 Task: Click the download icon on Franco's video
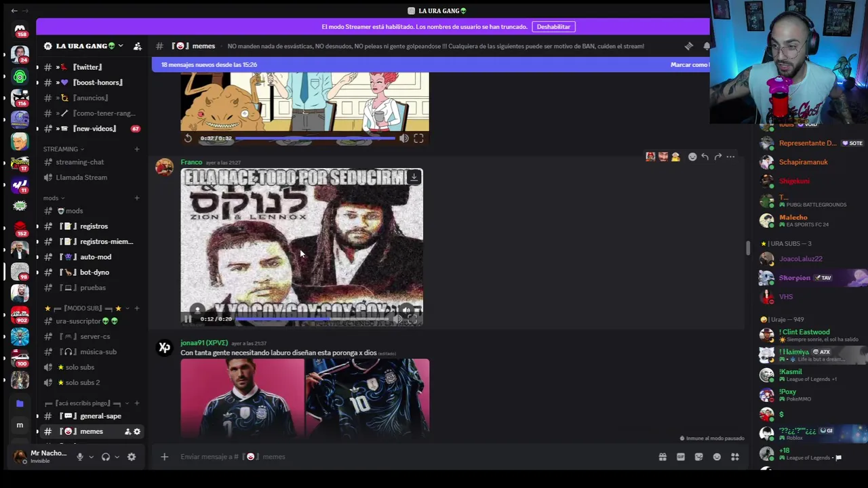click(x=414, y=177)
